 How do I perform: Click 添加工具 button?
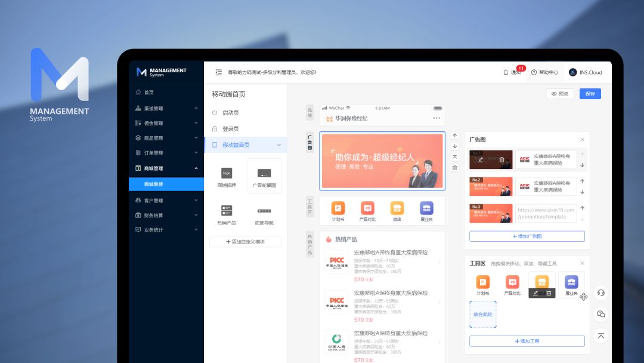pos(527,342)
